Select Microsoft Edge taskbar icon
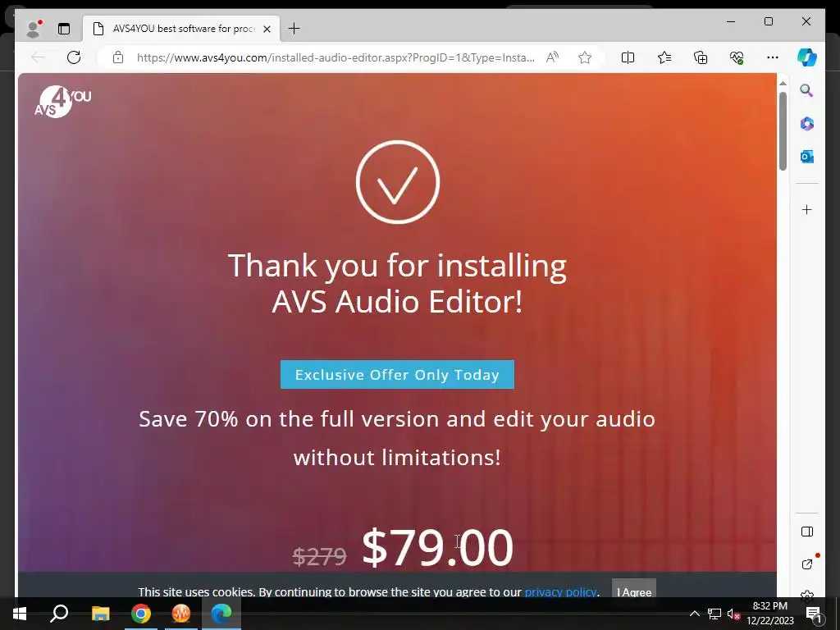 [x=221, y=614]
